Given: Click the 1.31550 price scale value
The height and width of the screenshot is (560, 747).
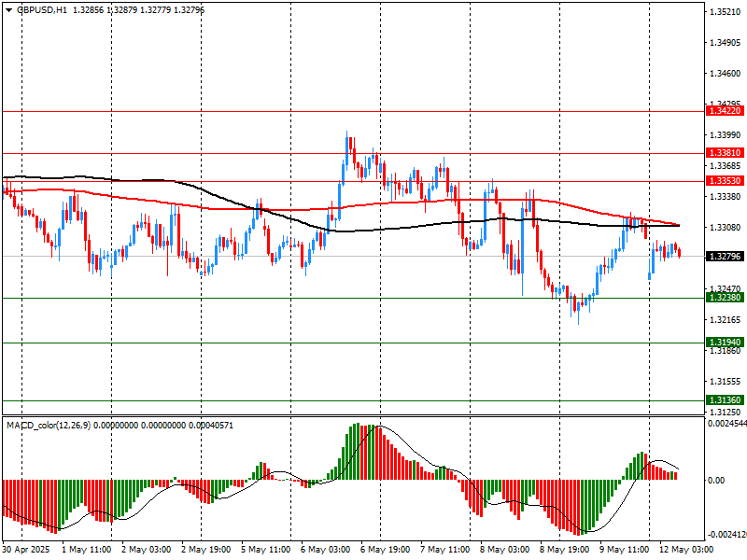Looking at the screenshot, I should coord(725,381).
